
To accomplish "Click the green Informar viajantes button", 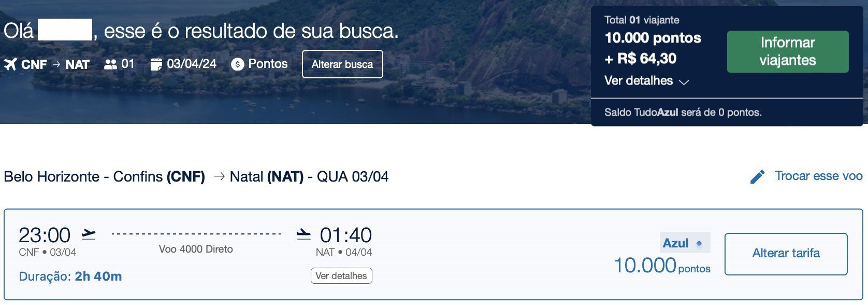I will [x=788, y=51].
